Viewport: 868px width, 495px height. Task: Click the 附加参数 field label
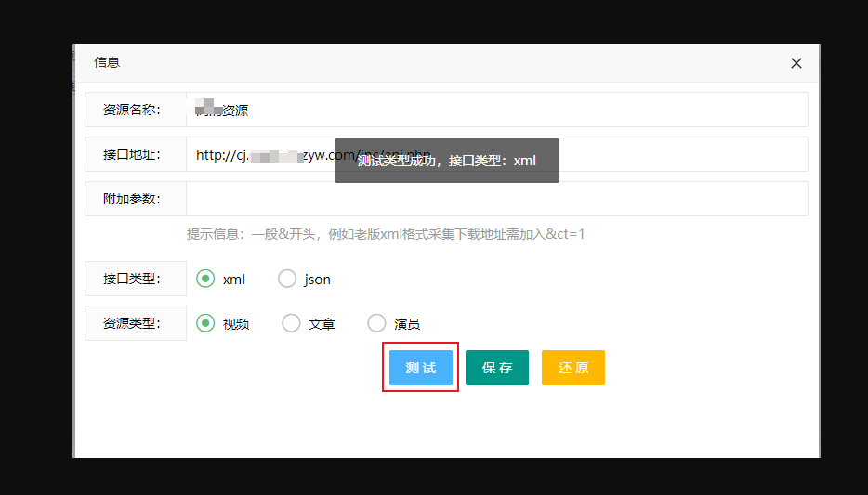(x=132, y=199)
